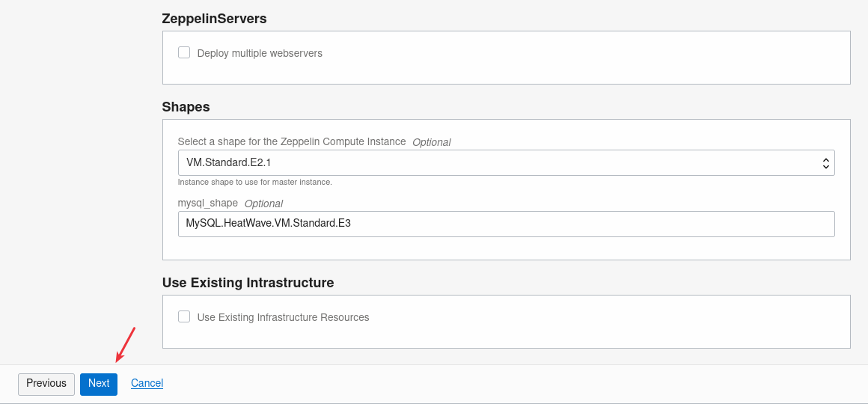Click the Optional tag beside mysql_shape
868x404 pixels.
point(263,203)
